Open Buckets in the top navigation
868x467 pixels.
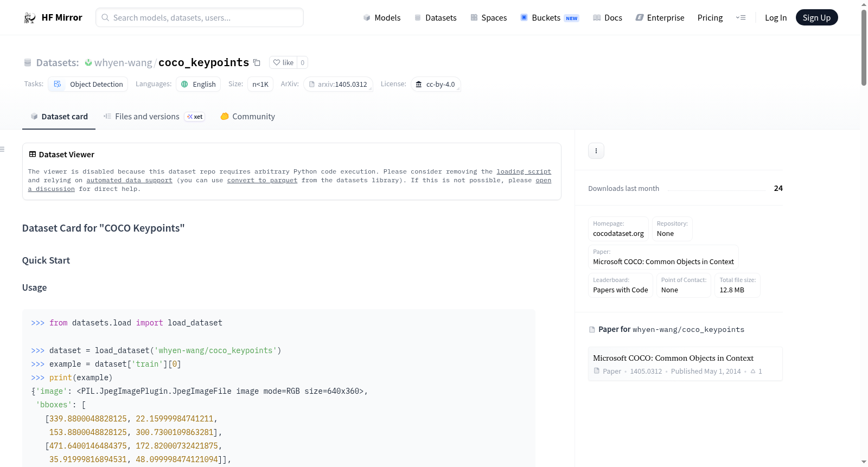(x=550, y=18)
